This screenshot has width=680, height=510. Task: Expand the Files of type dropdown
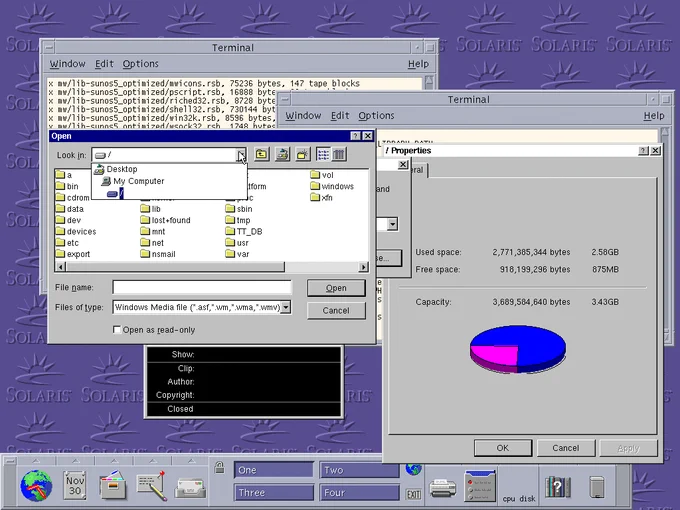click(x=285, y=307)
